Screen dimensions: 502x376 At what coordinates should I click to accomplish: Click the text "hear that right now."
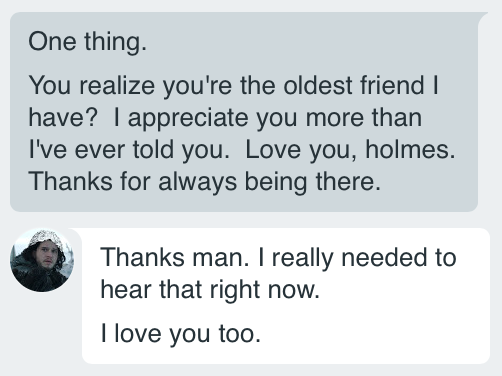pos(210,290)
